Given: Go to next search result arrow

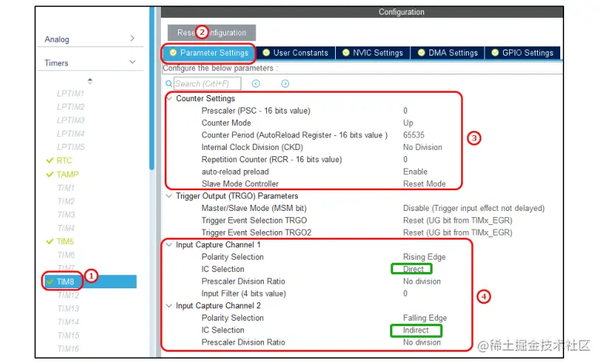Looking at the screenshot, I should click(285, 83).
